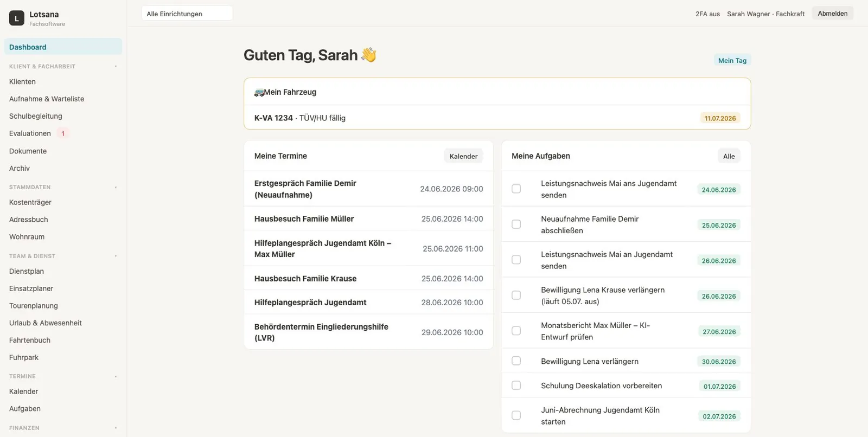Click the 24.06.2026 task due date badge
Image resolution: width=868 pixels, height=437 pixels.
719,190
